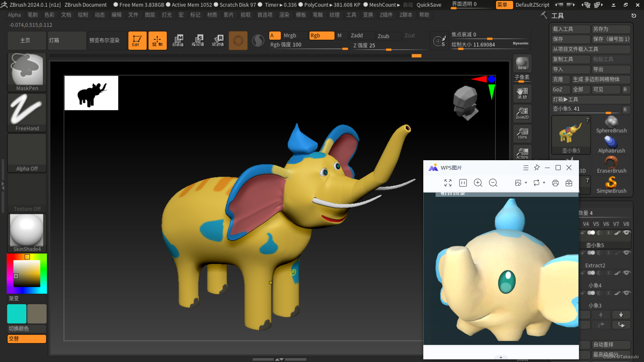Toggle the Rgb paint mode
This screenshot has width=644, height=362.
coord(321,36)
